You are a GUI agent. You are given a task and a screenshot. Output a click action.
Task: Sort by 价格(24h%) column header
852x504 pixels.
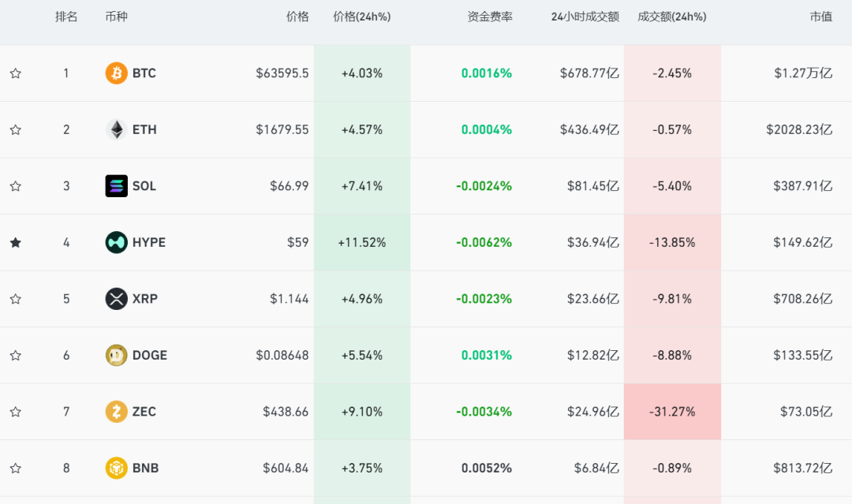[x=362, y=17]
